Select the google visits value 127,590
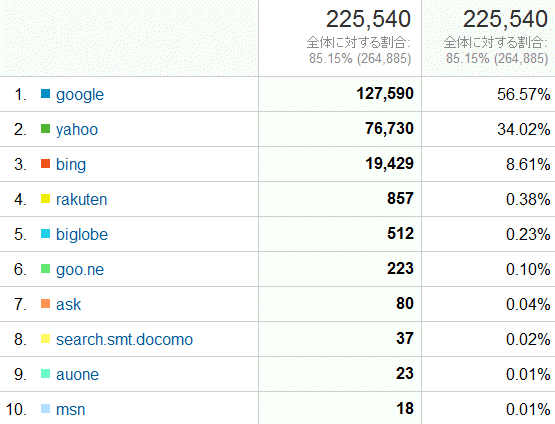Screen dimensions: 555x424 click(385, 94)
